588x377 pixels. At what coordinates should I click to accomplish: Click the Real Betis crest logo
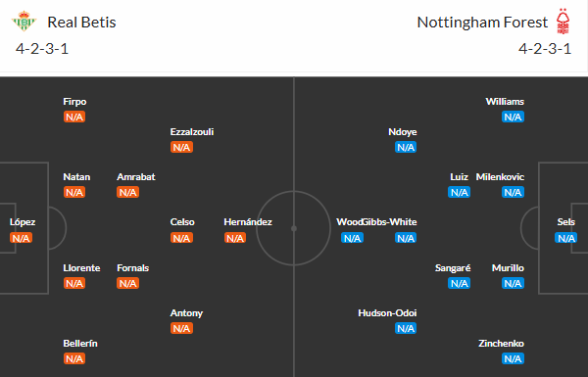coord(24,21)
